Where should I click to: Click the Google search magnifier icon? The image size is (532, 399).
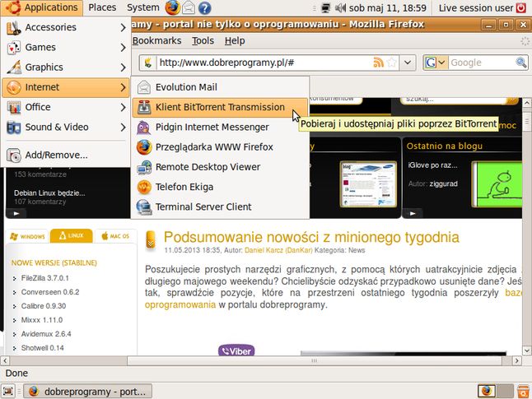(x=520, y=63)
